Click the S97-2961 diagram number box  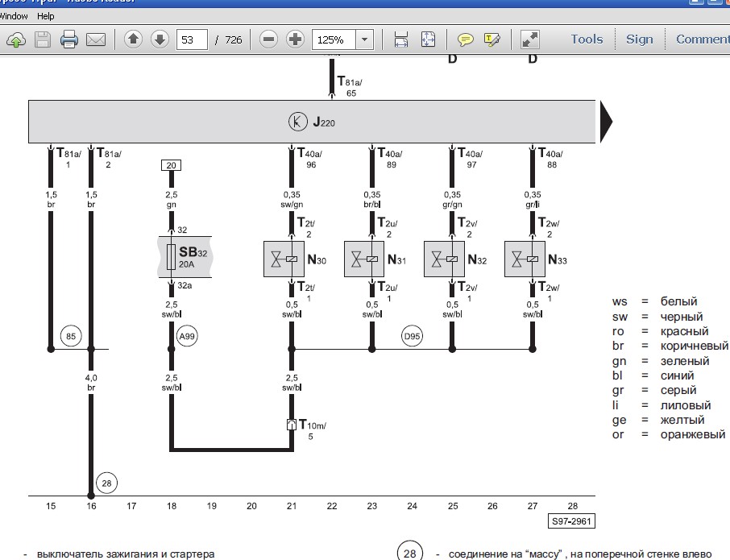(571, 521)
